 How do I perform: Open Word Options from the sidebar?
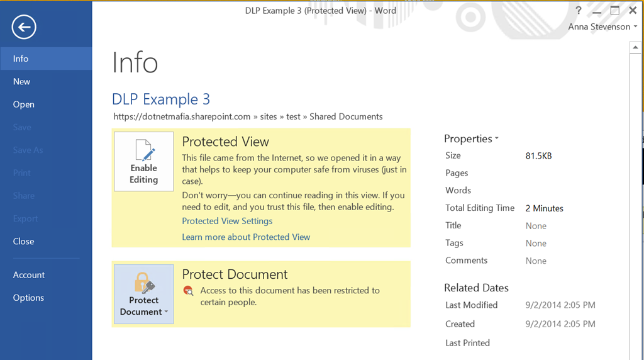pos(46,298)
